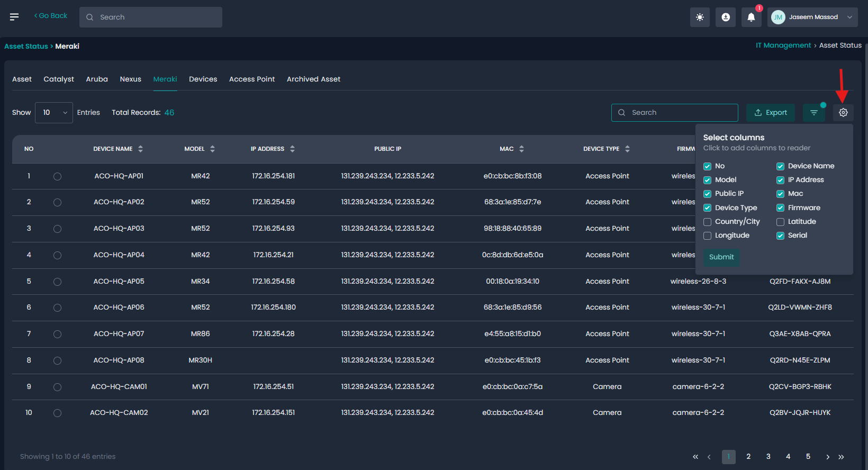Enable the Latitude column checkbox
The image size is (868, 470).
point(780,222)
